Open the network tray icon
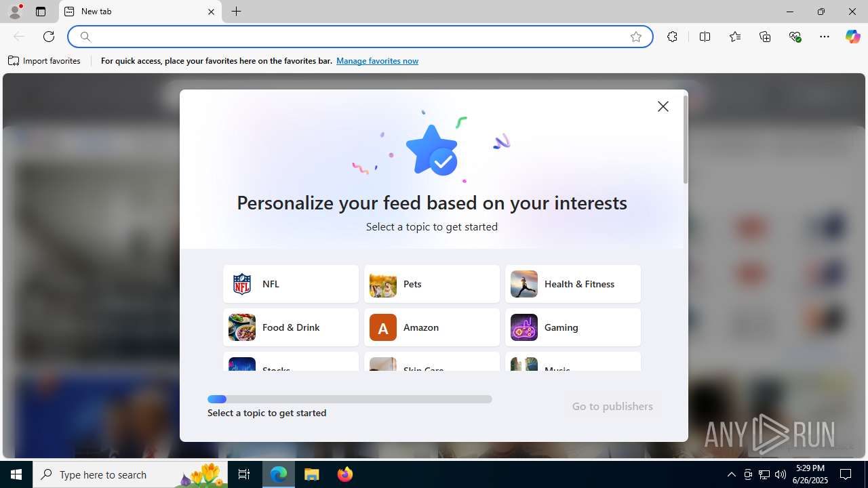 pyautogui.click(x=764, y=474)
